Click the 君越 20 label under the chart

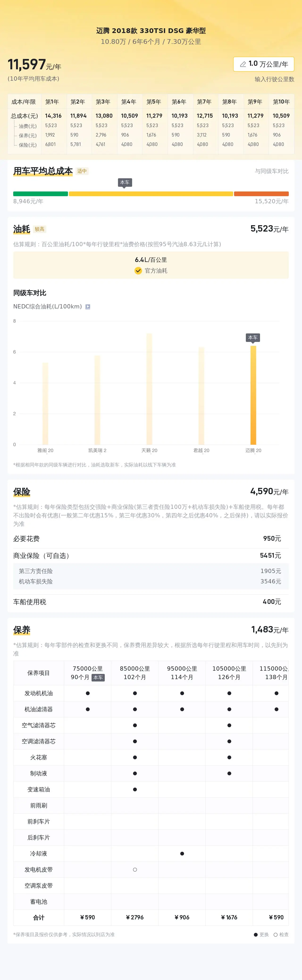click(201, 450)
